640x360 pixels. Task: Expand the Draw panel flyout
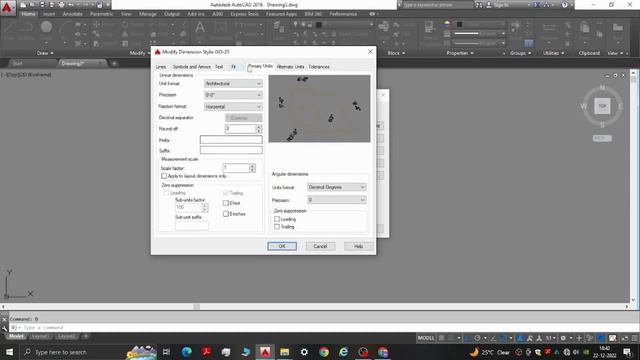coord(45,53)
